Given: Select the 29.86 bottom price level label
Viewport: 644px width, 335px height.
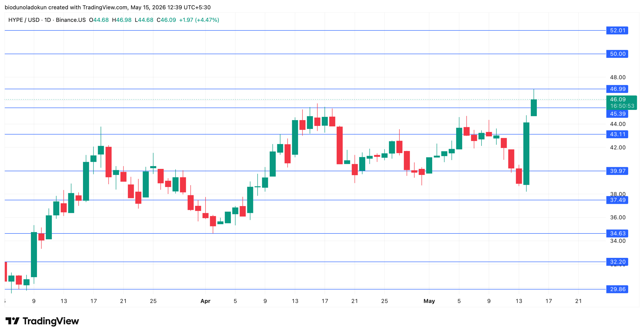Looking at the screenshot, I should click(x=617, y=289).
